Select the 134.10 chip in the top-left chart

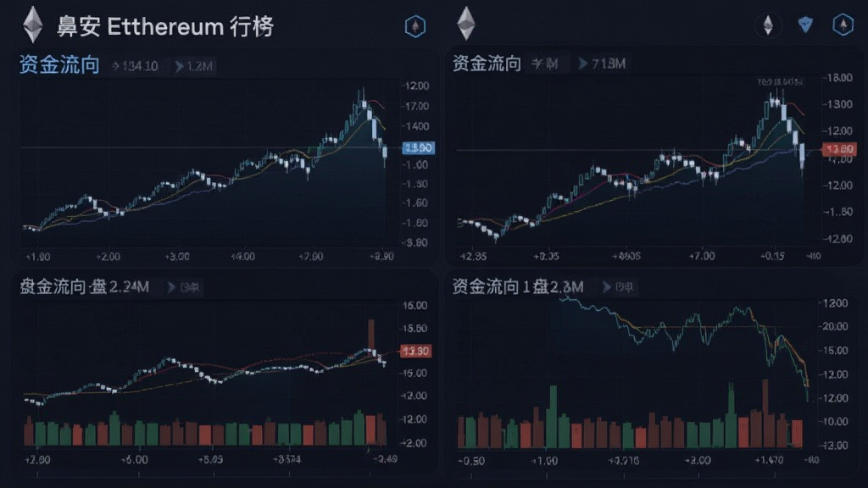pos(135,66)
